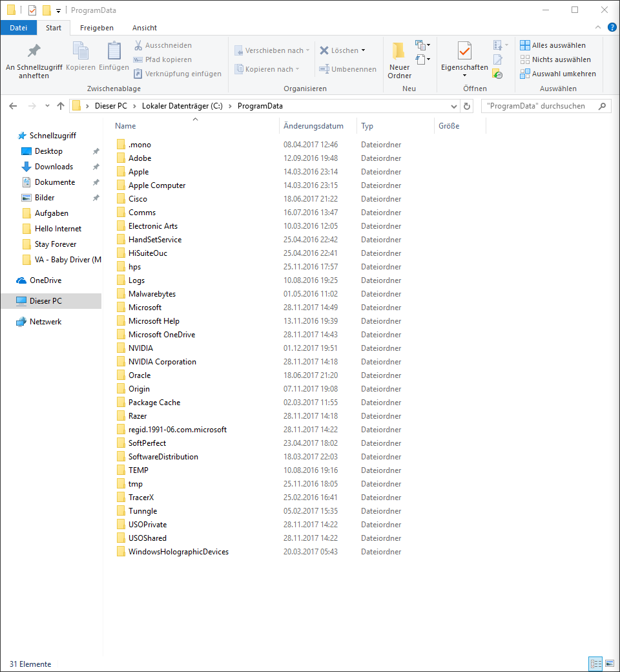Open Verschieben nach dropdown
The width and height of the screenshot is (620, 672).
point(272,50)
